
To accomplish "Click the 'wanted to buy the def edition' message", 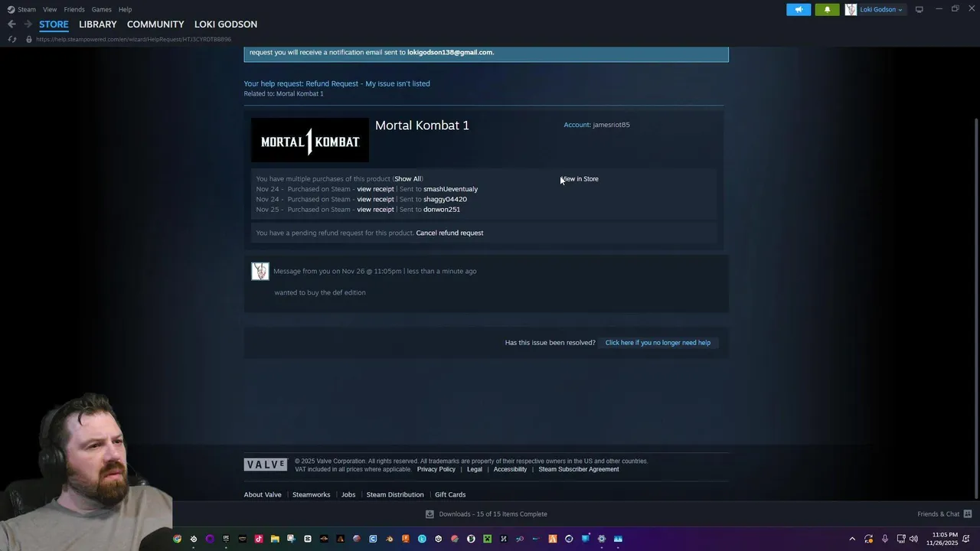I will tap(320, 292).
